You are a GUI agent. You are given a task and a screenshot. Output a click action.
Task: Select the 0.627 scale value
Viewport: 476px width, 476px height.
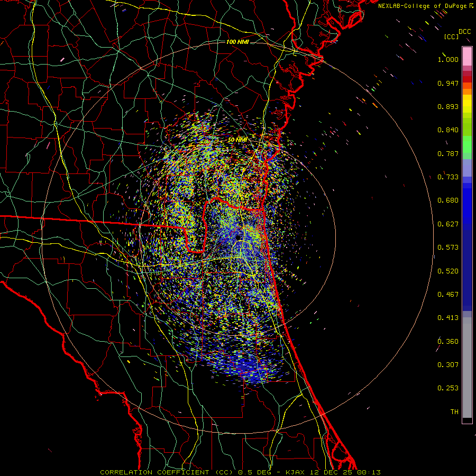click(x=448, y=224)
